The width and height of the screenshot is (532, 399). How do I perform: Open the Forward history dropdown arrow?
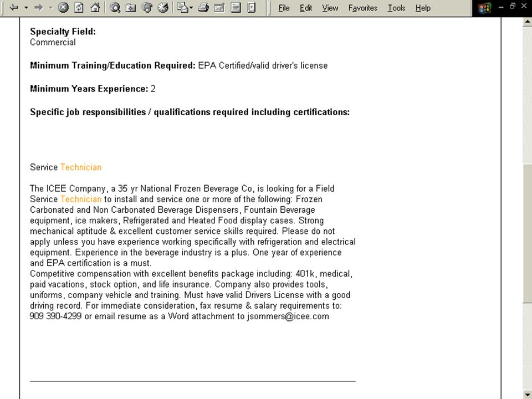tap(51, 7)
